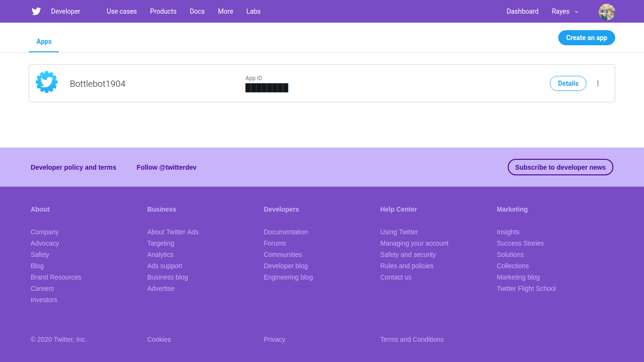The width and height of the screenshot is (644, 362).
Task: Open the Engineering blog link
Action: coord(289,277)
